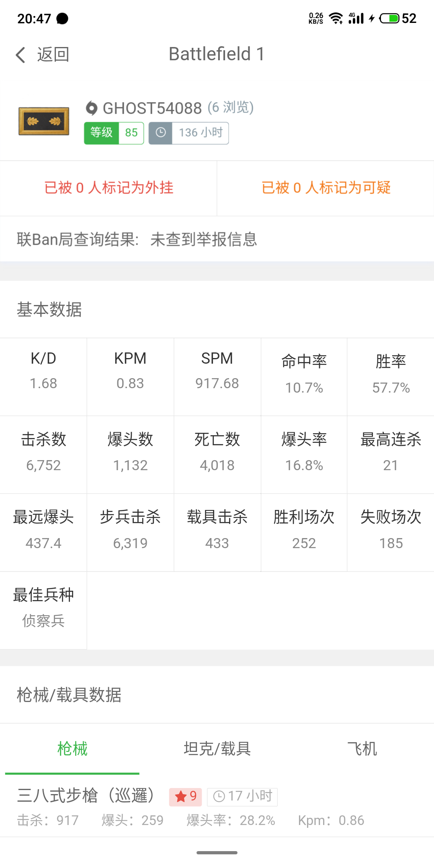
Task: Tap the back arrow chevron icon
Action: [20, 55]
